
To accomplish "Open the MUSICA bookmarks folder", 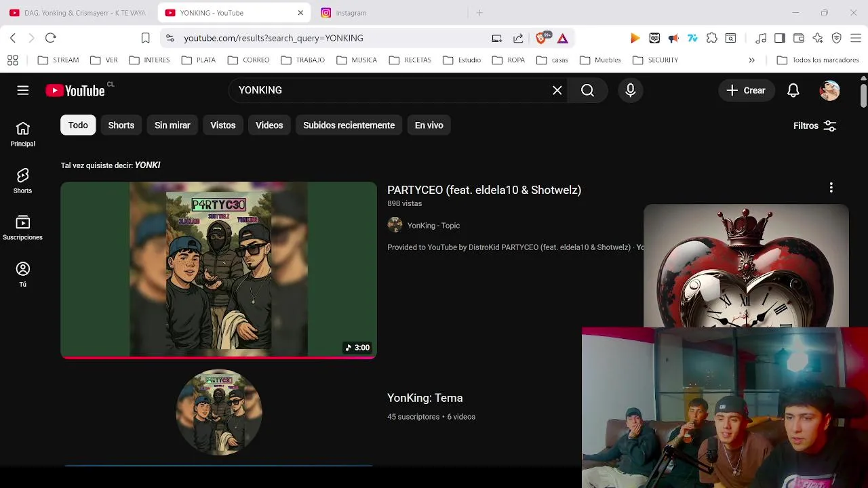I will click(357, 60).
